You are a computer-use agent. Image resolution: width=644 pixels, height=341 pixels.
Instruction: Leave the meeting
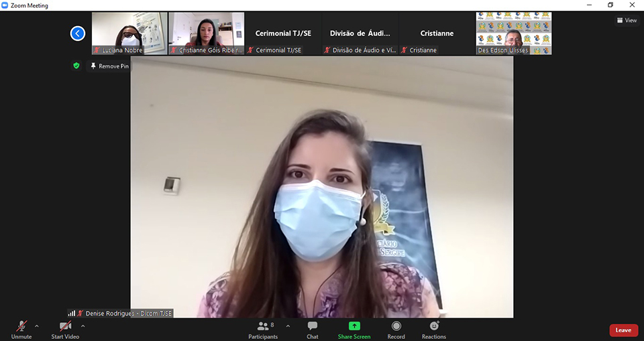point(623,330)
